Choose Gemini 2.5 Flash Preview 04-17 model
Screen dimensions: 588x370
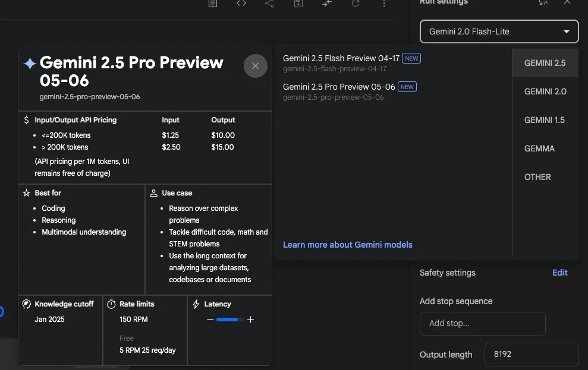click(351, 63)
